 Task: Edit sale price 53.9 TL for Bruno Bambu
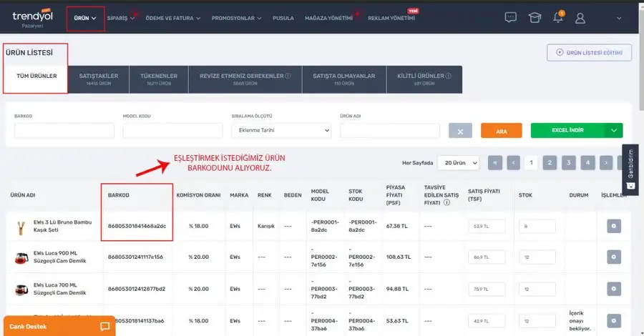tap(487, 226)
